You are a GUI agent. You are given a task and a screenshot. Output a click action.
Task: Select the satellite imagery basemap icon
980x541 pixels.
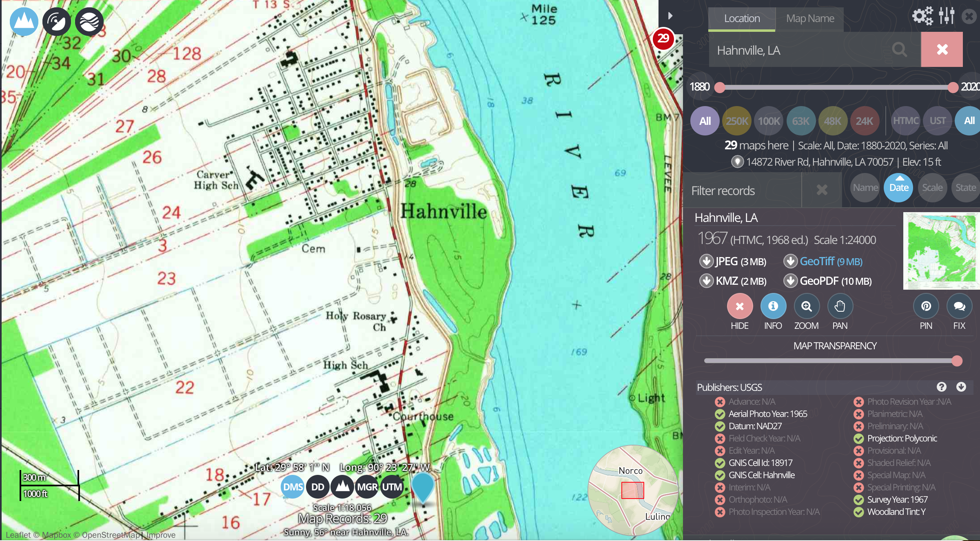(57, 22)
